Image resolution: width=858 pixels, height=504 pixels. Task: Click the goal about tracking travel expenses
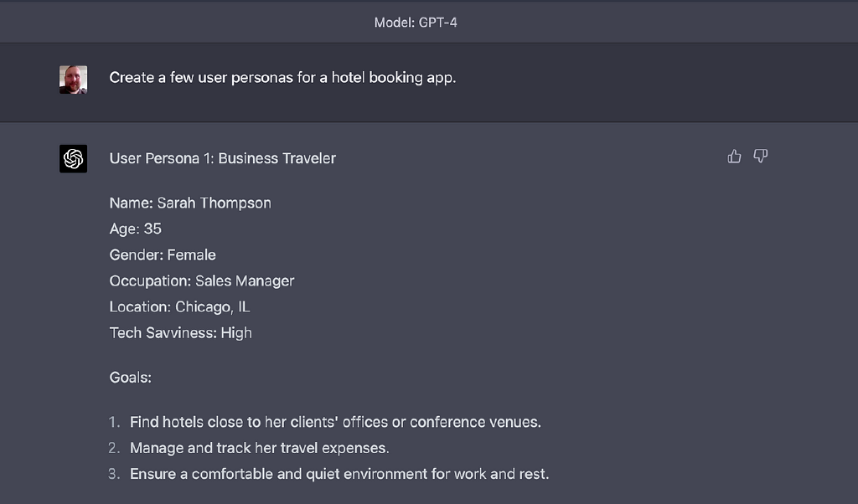coord(259,448)
